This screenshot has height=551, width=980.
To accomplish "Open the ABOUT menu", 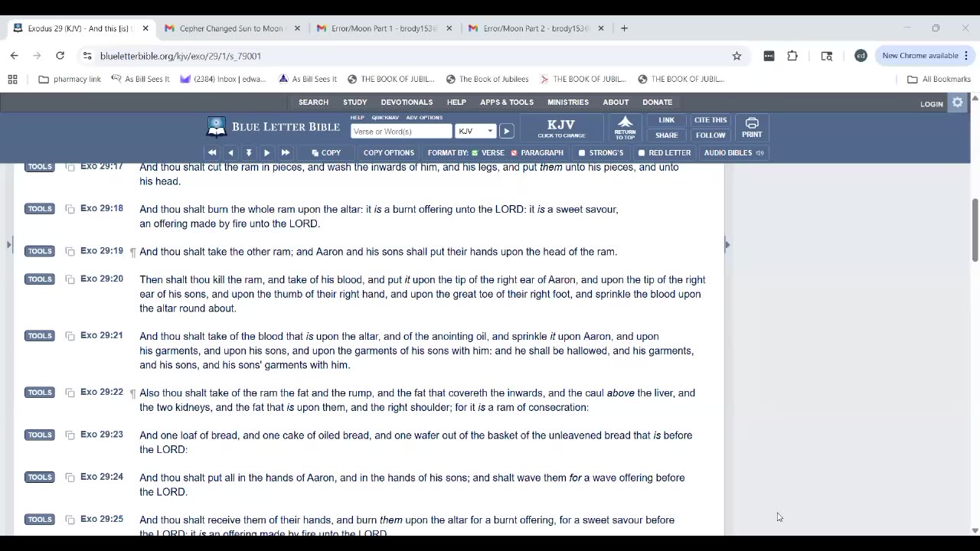I will pos(616,103).
